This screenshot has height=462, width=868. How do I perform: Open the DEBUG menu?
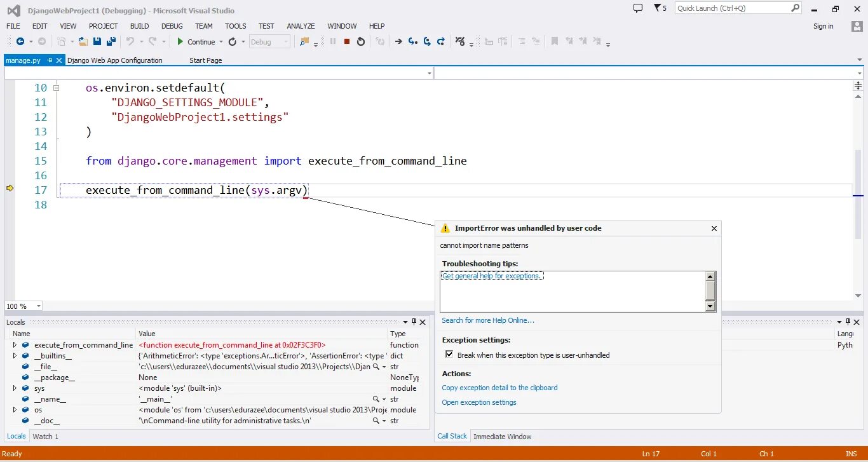coord(172,26)
